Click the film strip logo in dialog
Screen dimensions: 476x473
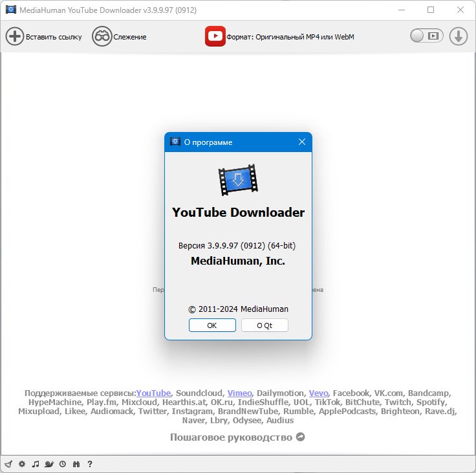pyautogui.click(x=238, y=180)
